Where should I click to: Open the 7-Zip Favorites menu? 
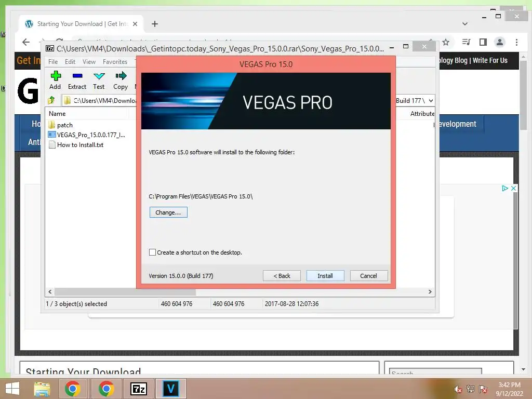(x=115, y=62)
